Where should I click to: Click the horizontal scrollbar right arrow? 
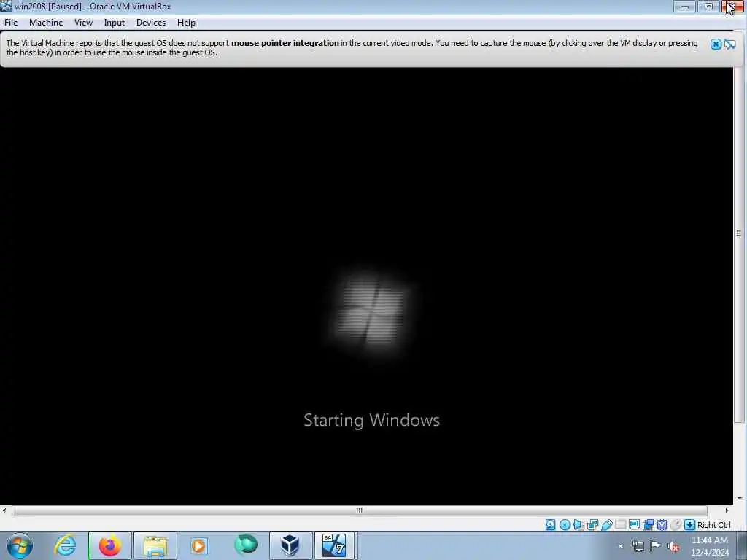(727, 510)
